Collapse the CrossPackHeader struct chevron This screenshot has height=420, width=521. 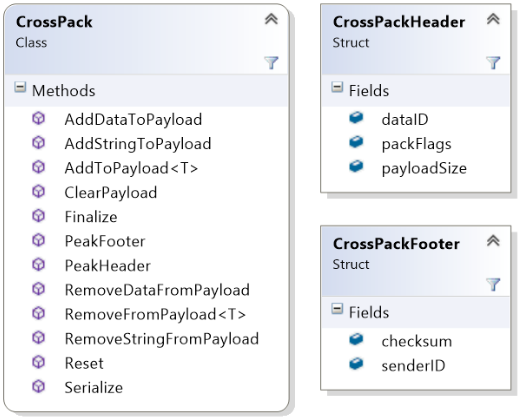pos(493,19)
